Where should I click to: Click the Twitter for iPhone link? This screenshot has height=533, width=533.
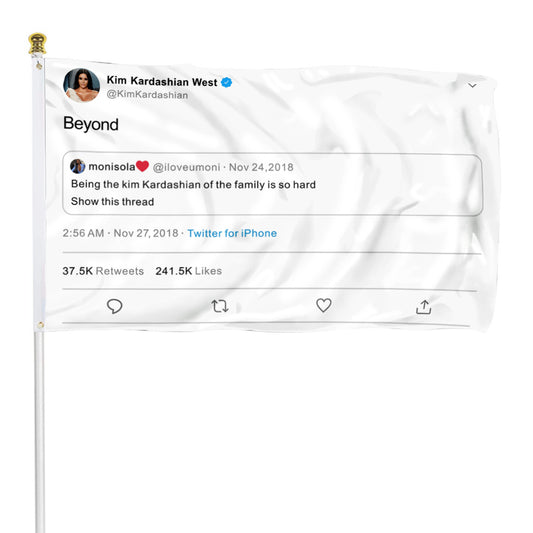(232, 233)
